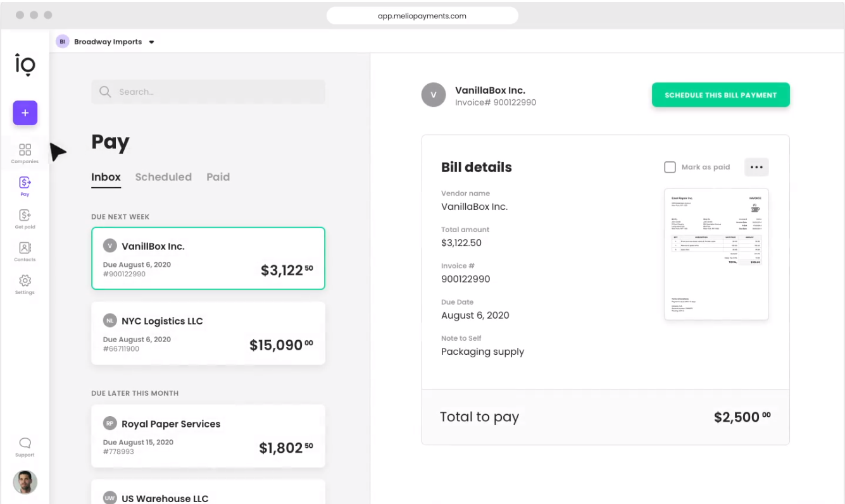This screenshot has width=845, height=504.
Task: Click the purple plus add button
Action: tap(25, 113)
